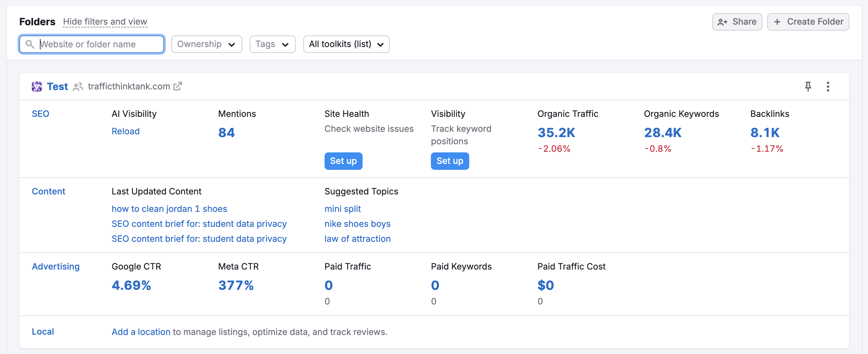Open the Advertising toolkit section link
Screen dimensions: 868x354
[55, 266]
